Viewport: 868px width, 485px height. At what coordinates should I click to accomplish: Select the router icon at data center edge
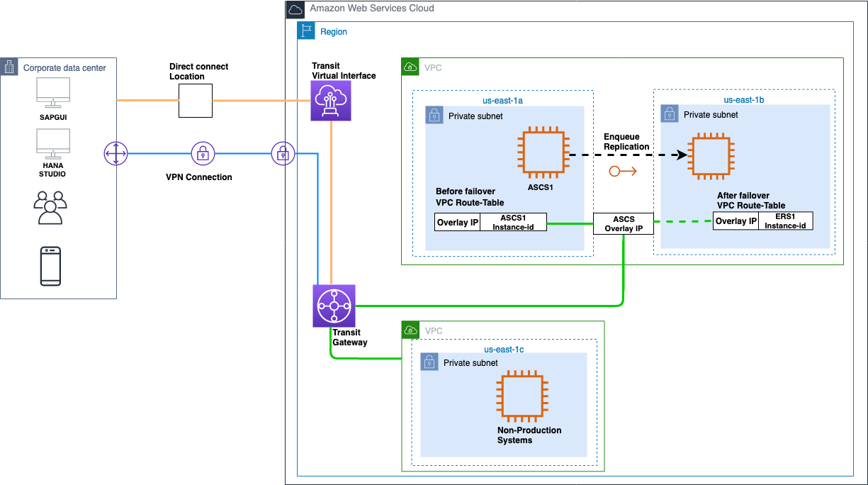pyautogui.click(x=115, y=153)
